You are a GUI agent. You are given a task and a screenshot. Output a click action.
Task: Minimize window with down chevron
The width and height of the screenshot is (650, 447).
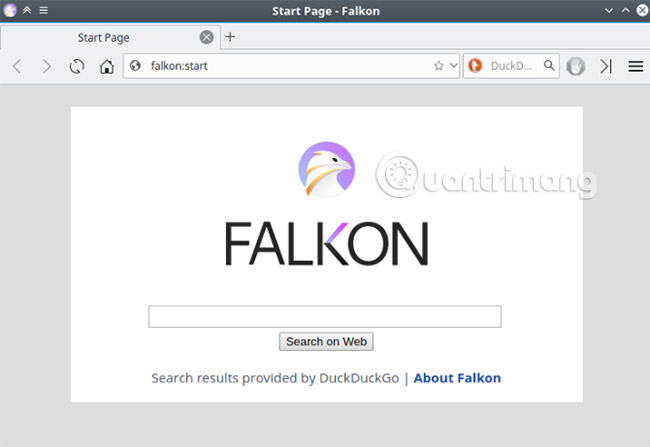click(609, 10)
